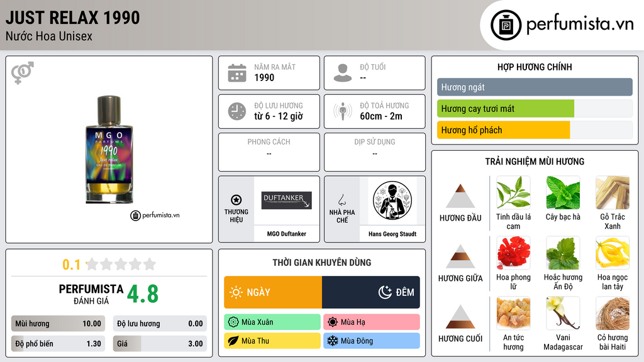Click the Hans Georg Staudt perfumer portrait
The width and height of the screenshot is (644, 362).
[x=392, y=200]
